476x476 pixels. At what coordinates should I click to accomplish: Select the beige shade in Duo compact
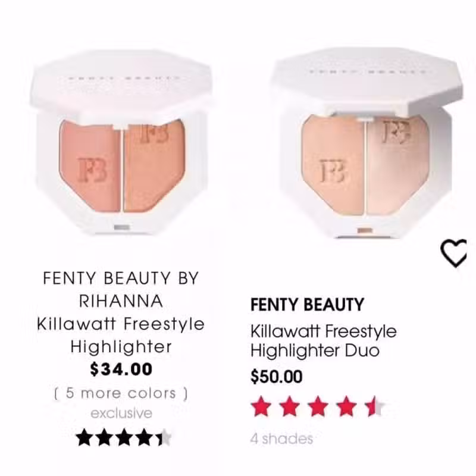click(x=333, y=165)
